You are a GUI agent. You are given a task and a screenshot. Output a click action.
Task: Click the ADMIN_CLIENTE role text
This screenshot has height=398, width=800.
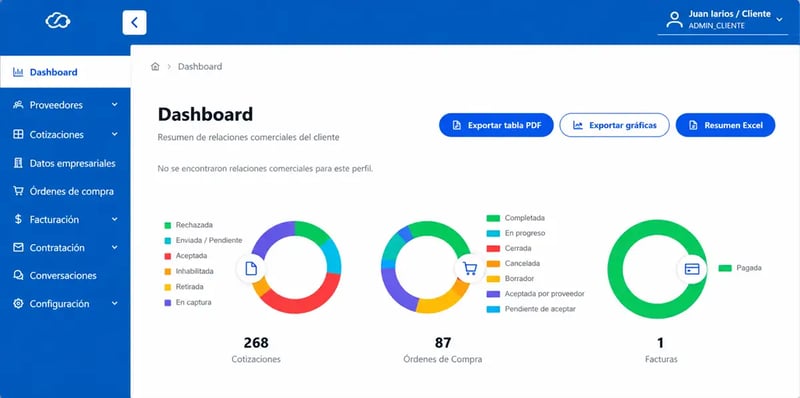coord(716,26)
